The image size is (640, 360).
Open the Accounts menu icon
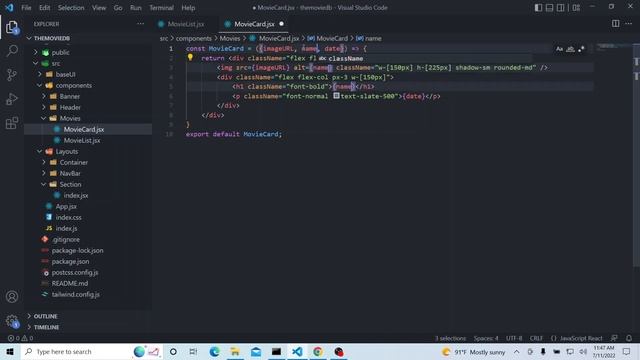12,297
